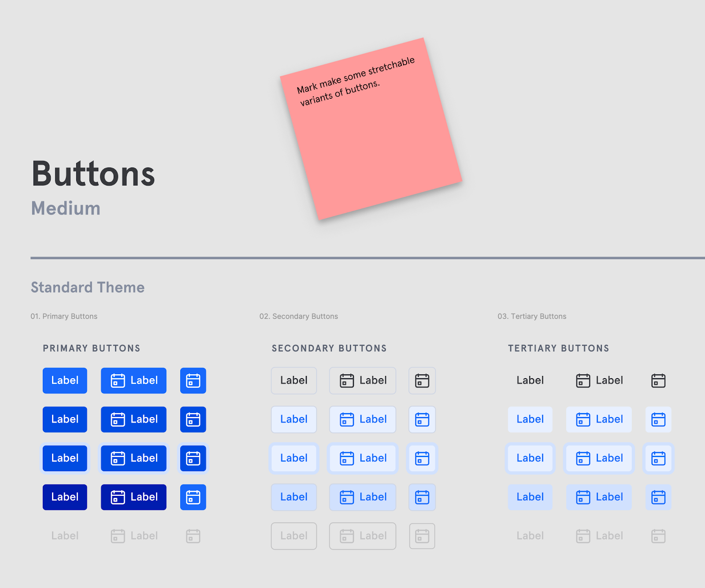Click the Buttons page title
Viewport: 705px width, 588px height.
93,174
